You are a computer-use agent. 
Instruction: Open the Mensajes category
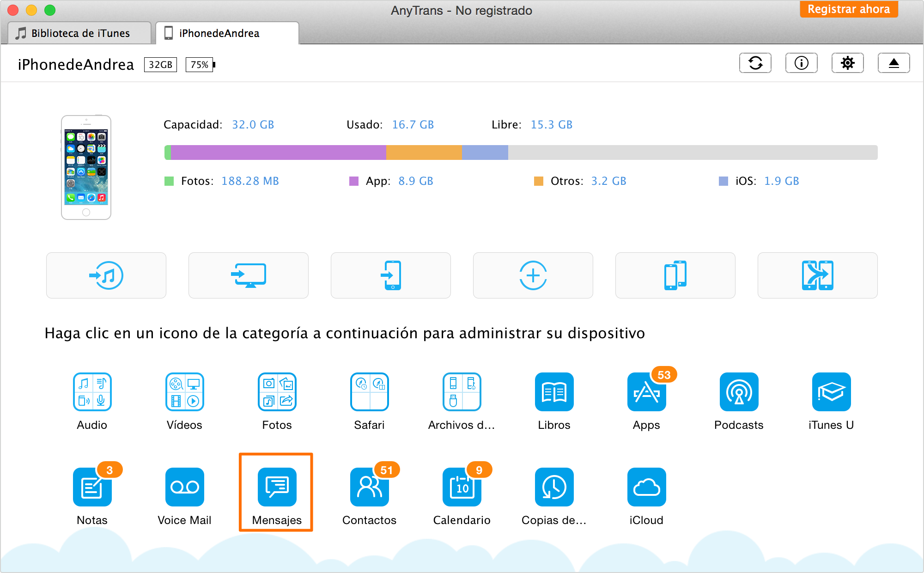pyautogui.click(x=277, y=487)
